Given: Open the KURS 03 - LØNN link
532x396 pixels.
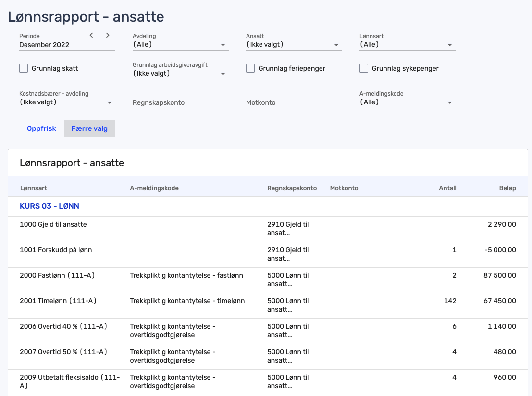Looking at the screenshot, I should [x=49, y=206].
